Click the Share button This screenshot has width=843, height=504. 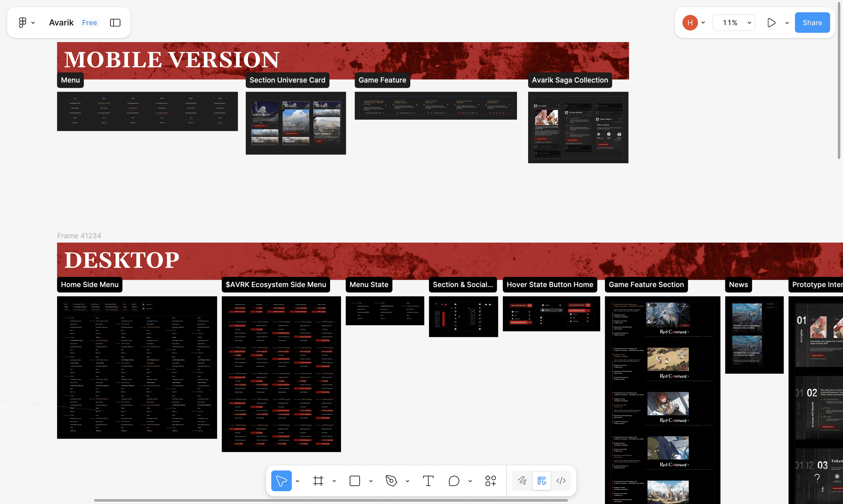[x=812, y=23]
